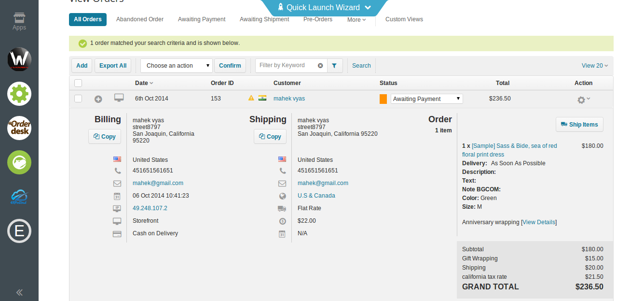The height and width of the screenshot is (301, 644).
Task: Change the Awaiting Payment status dropdown
Action: click(426, 99)
